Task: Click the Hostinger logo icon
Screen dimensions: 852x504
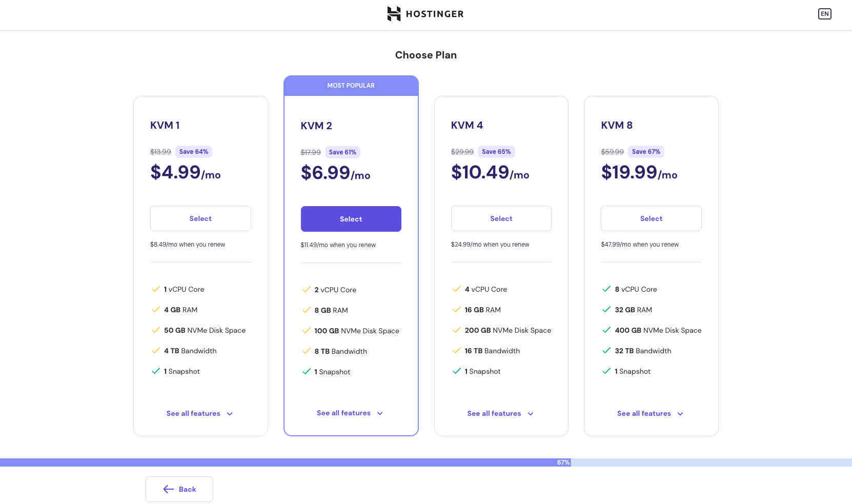Action: (x=394, y=14)
